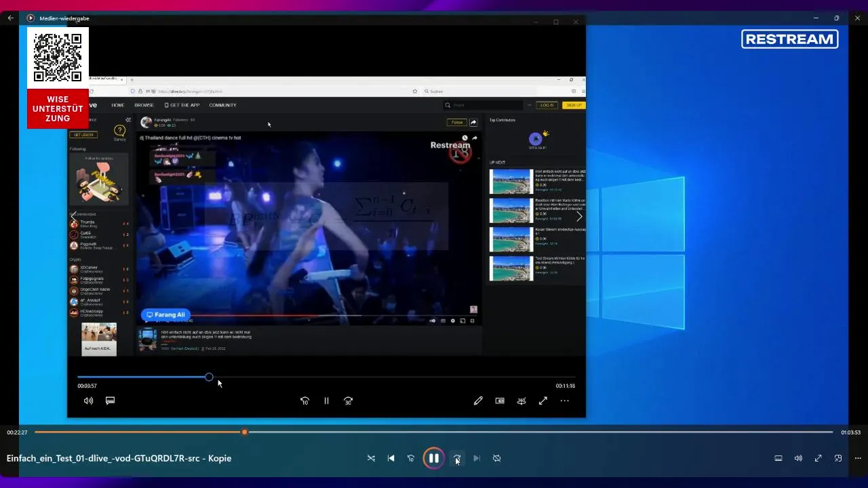Image resolution: width=868 pixels, height=488 pixels.
Task: Select the Thumbs channel under Recommended
Action: click(99, 224)
